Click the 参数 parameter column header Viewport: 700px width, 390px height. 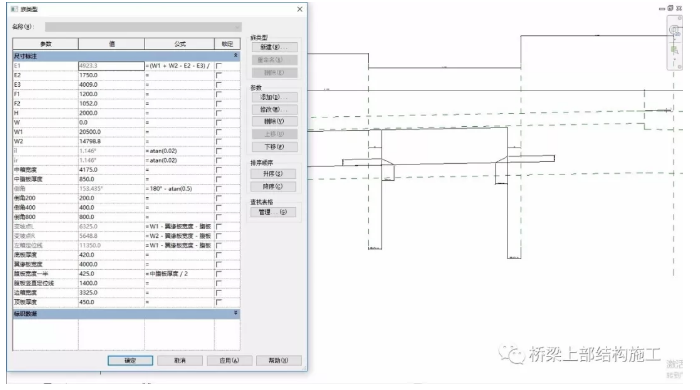(x=46, y=44)
